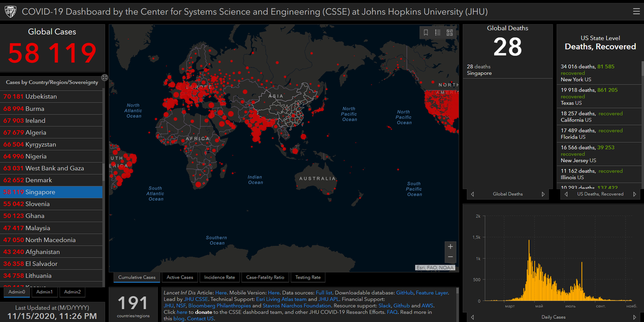Click the expand icon above the country list
Viewport: 644px width, 322px height.
tap(105, 77)
